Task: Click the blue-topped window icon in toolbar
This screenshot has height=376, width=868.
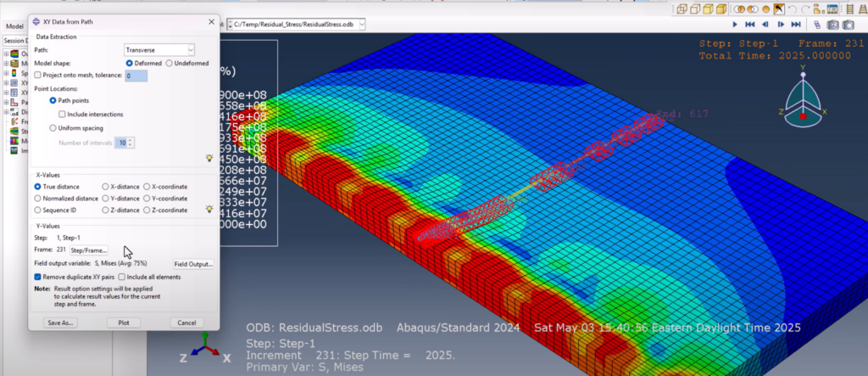Action: 832,8
